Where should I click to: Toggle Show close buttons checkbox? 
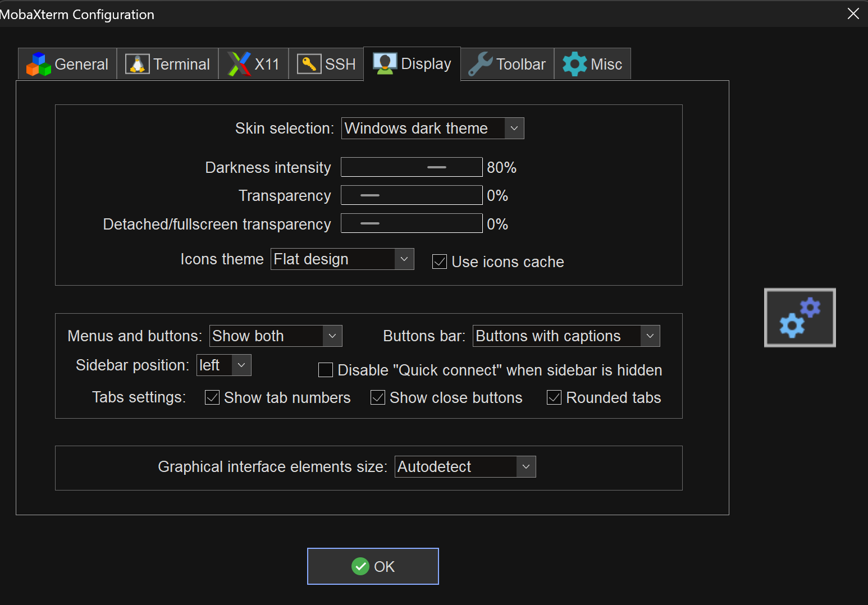(x=378, y=397)
